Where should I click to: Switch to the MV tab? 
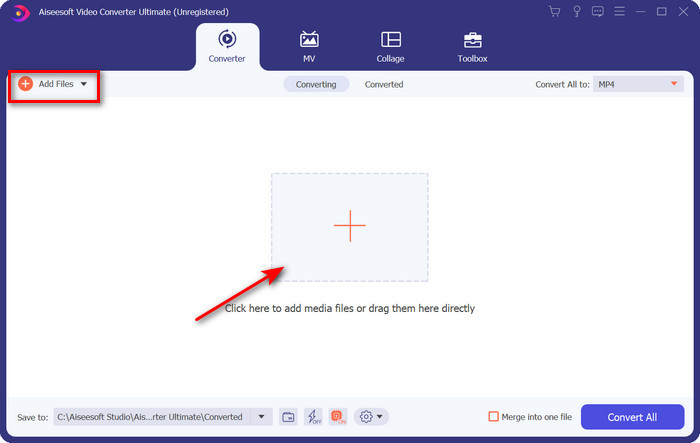(309, 47)
